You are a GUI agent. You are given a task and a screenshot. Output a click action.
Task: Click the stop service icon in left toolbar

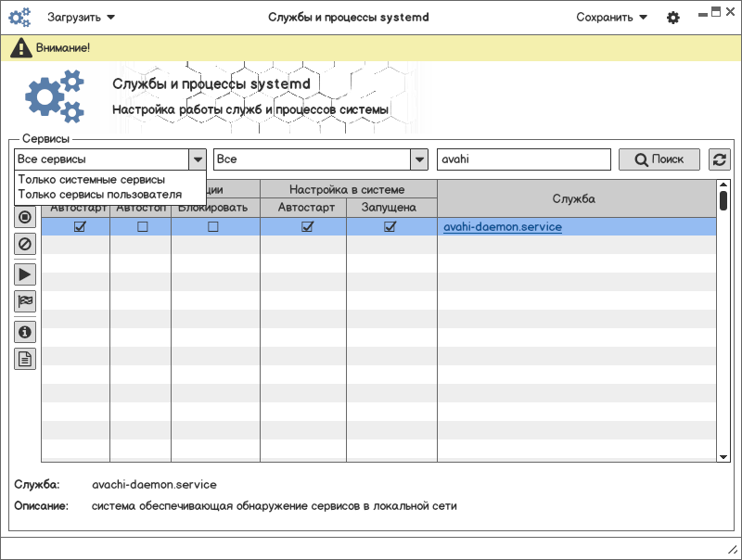(25, 218)
